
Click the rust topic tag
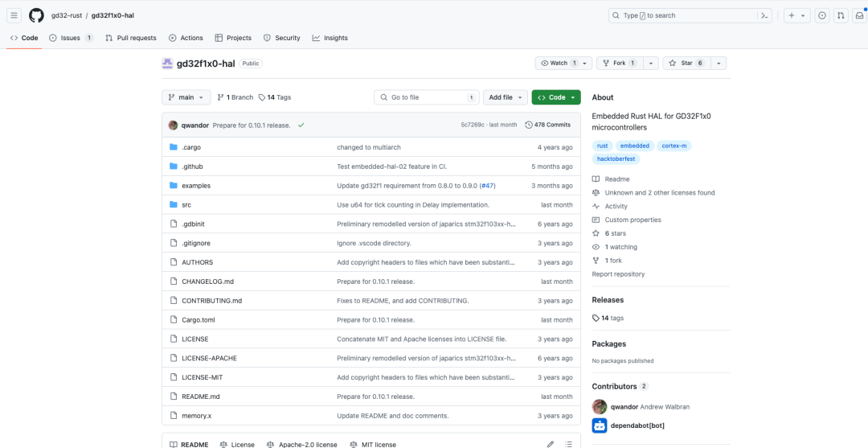602,146
